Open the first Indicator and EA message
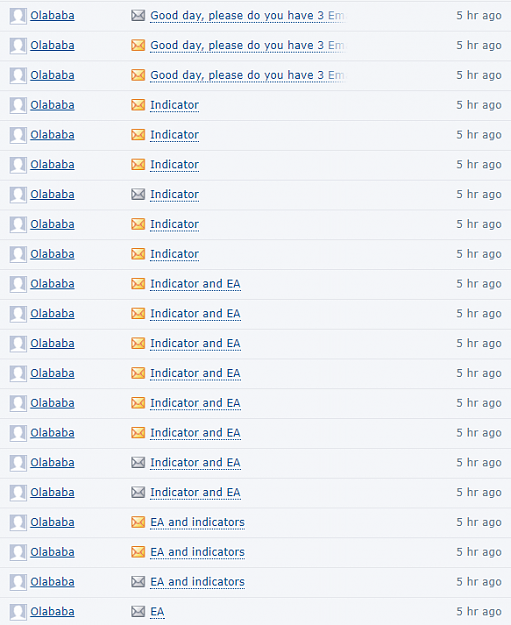 click(195, 284)
